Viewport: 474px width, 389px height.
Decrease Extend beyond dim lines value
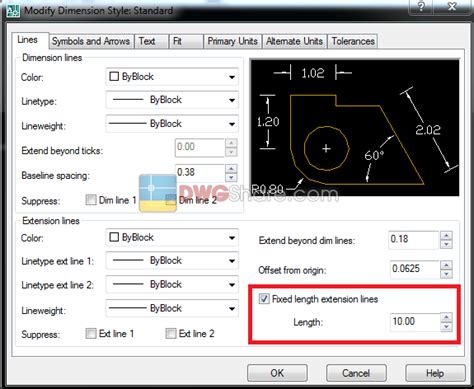[446, 245]
